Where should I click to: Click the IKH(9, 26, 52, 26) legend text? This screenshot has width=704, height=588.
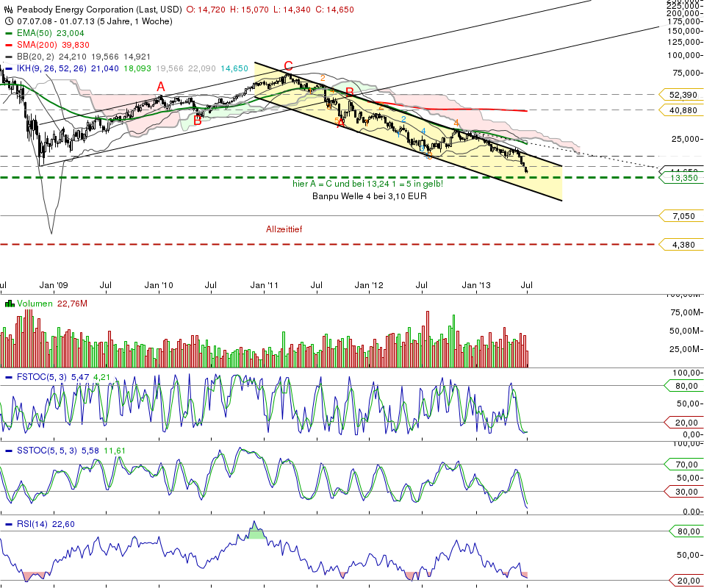click(51, 69)
